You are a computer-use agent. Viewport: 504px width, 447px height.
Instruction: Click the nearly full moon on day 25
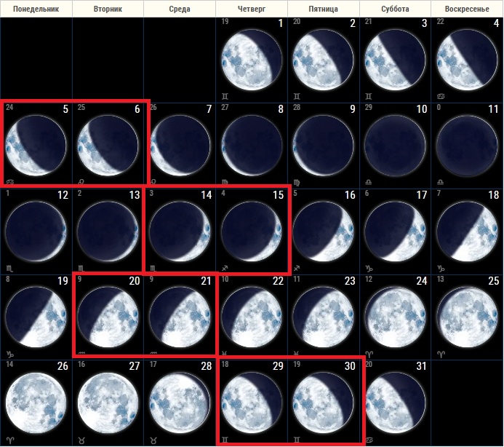coord(467,317)
